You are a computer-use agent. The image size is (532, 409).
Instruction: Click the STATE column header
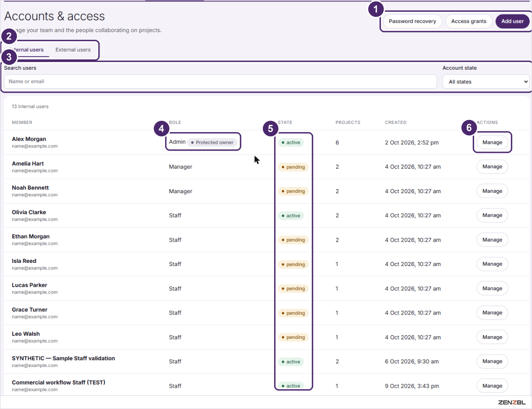[x=285, y=123]
